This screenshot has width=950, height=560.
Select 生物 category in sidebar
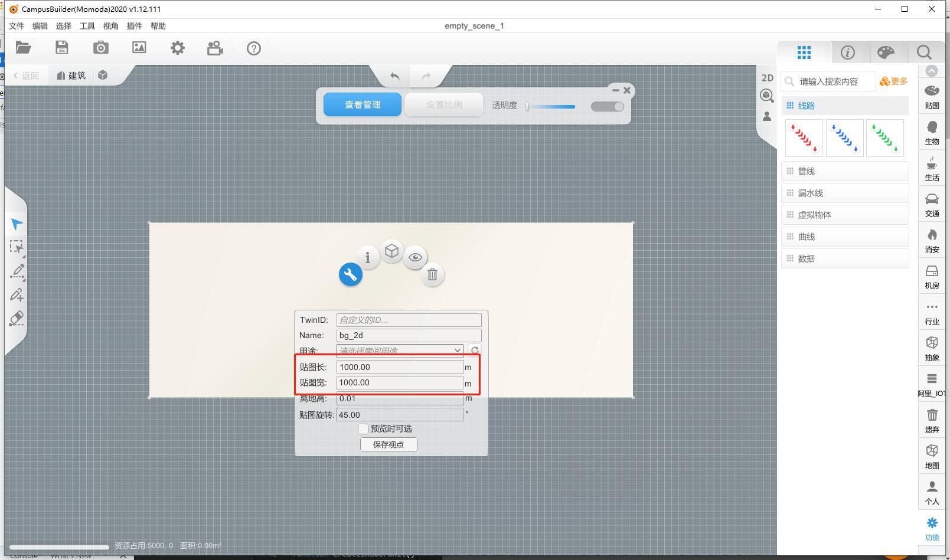click(x=932, y=133)
